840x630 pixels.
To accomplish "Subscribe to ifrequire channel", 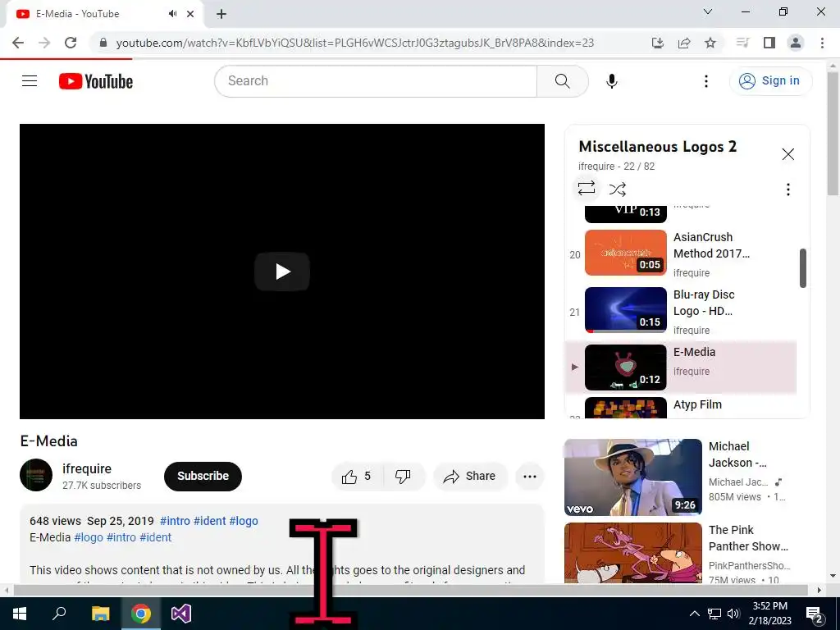I will coord(203,477).
